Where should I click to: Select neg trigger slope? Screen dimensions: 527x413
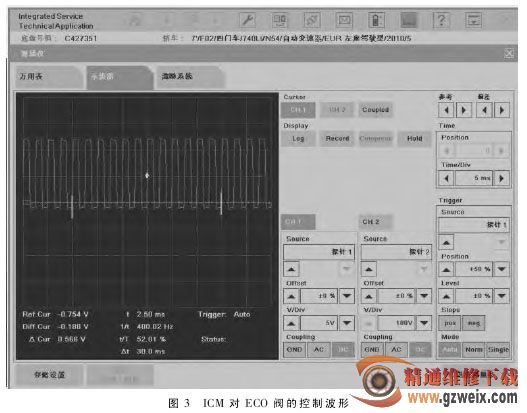tap(474, 323)
